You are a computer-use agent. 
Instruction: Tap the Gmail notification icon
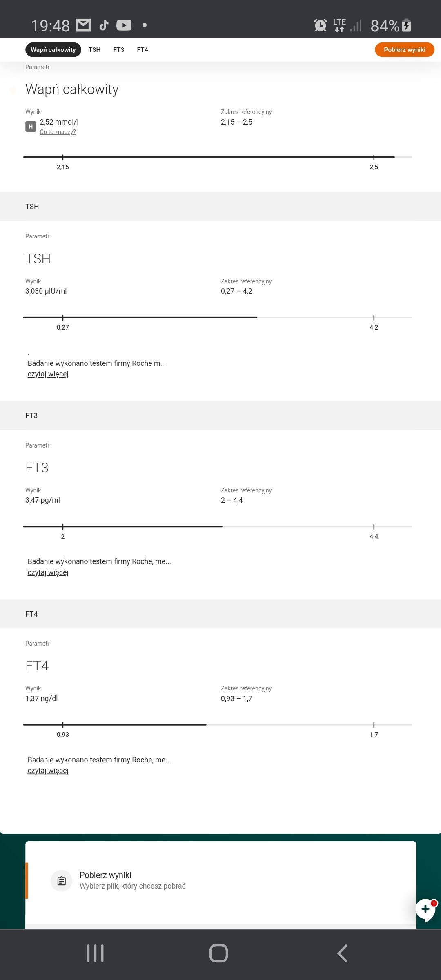[x=83, y=25]
